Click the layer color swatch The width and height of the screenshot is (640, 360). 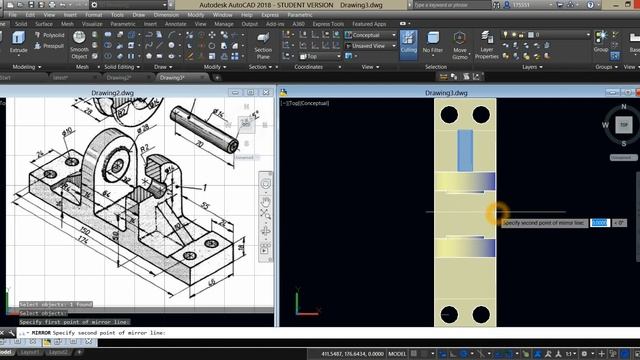click(x=531, y=35)
